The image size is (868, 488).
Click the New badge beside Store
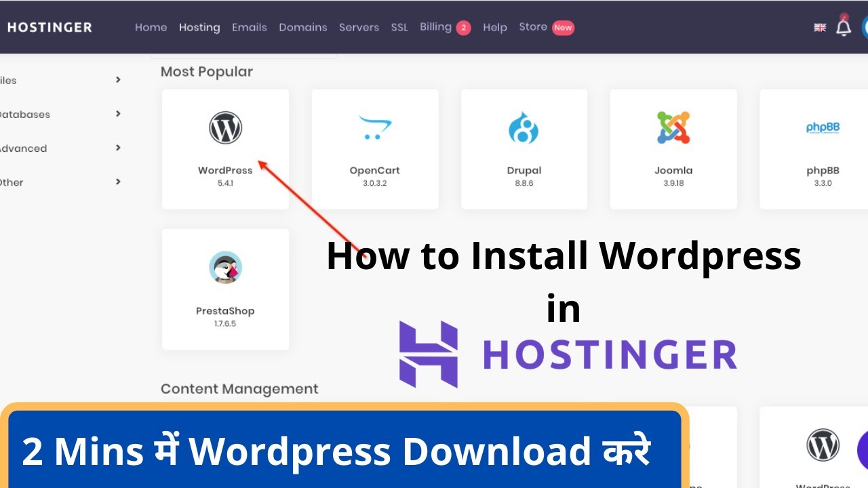[x=563, y=28]
